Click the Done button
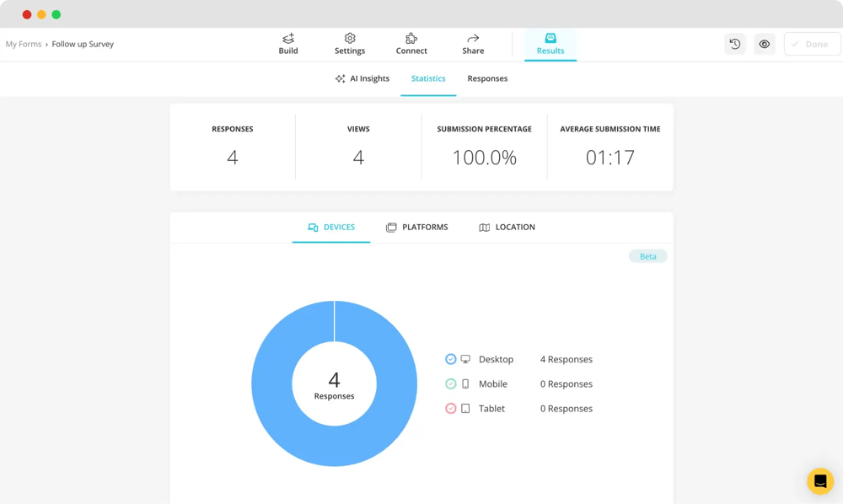The image size is (843, 504). [x=812, y=44]
